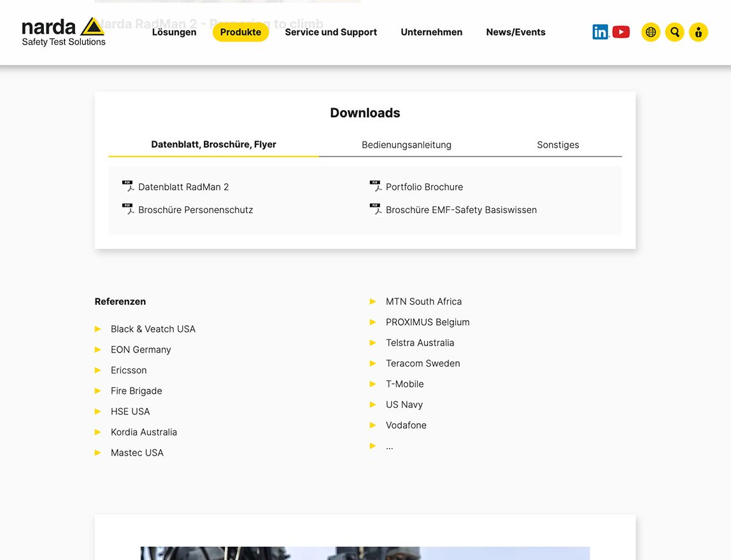The image size is (731, 560).
Task: Select the globe language icon
Action: 650,31
